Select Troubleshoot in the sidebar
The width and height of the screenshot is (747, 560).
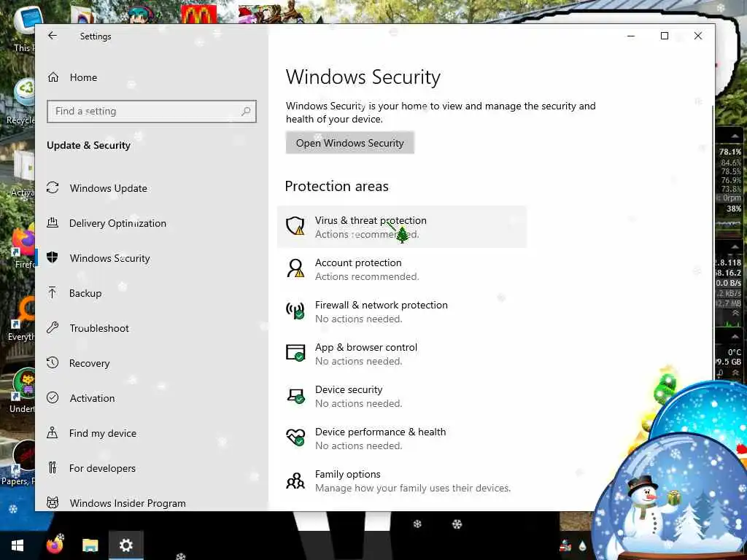99,328
